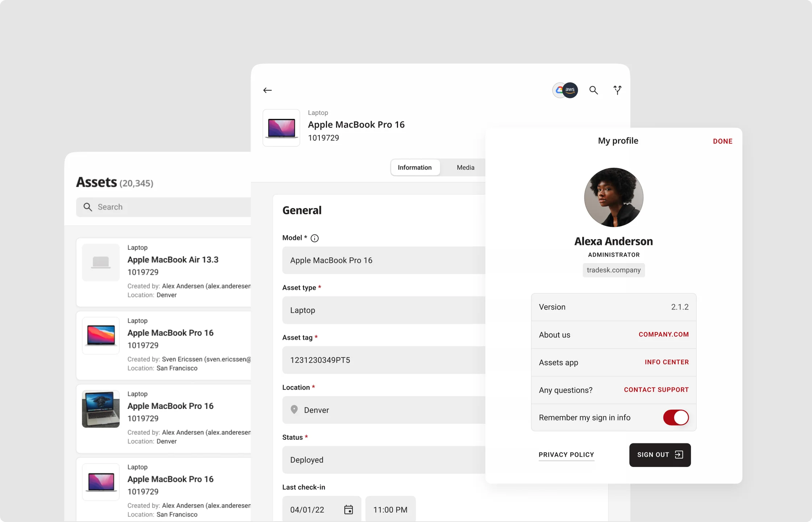Click the Search field in Assets list
The width and height of the screenshot is (812, 522).
click(163, 207)
